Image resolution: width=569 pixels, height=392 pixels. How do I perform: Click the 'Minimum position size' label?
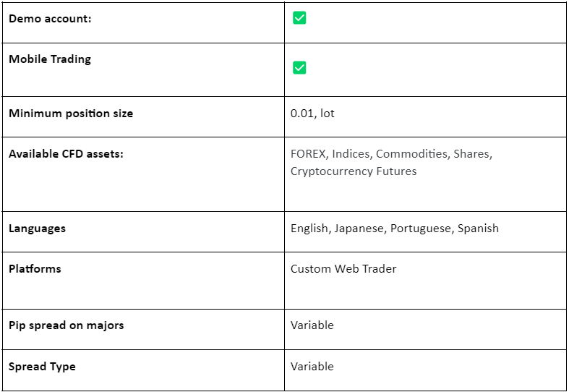71,114
